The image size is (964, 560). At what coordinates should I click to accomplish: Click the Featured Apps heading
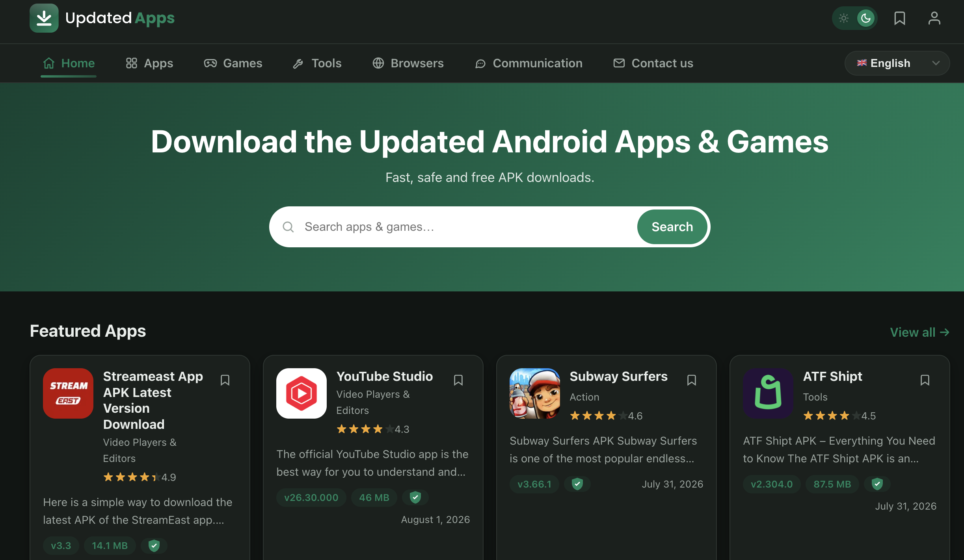point(88,331)
